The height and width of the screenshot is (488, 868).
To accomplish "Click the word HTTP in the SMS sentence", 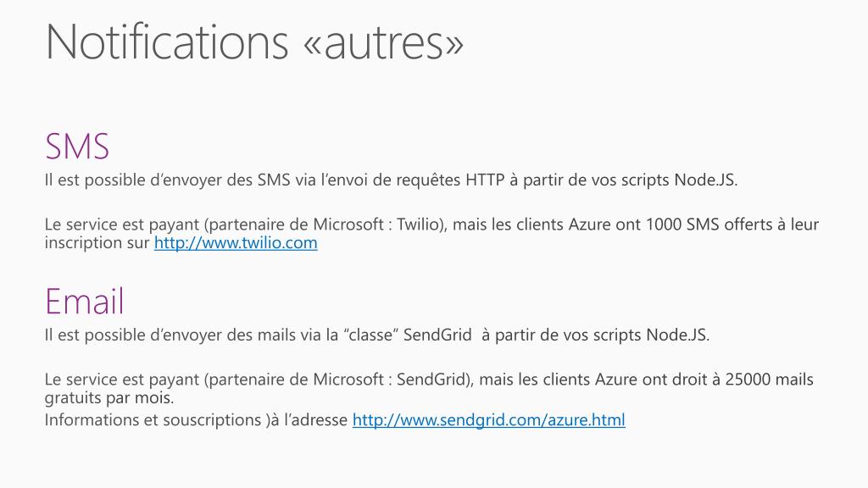I will click(x=485, y=180).
